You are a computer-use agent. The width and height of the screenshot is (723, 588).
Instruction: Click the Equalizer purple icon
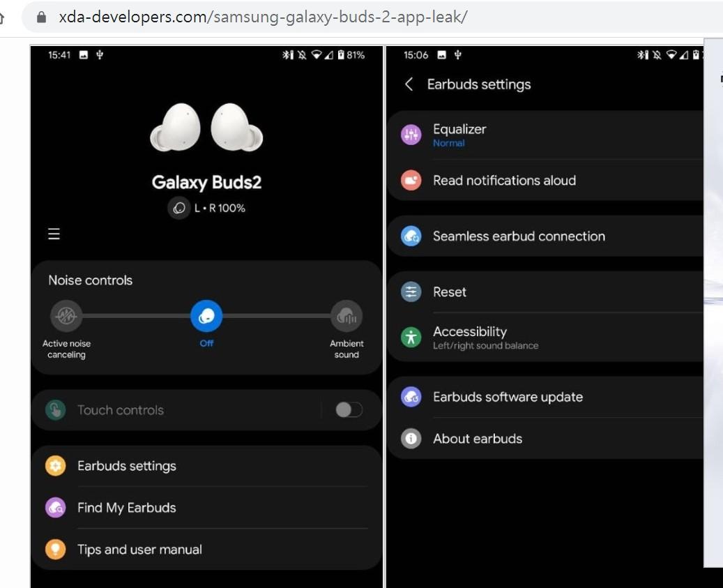click(411, 135)
